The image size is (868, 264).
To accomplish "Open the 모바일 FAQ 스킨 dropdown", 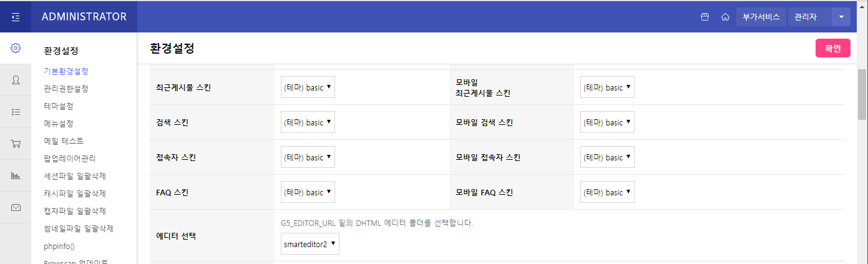I will [607, 192].
